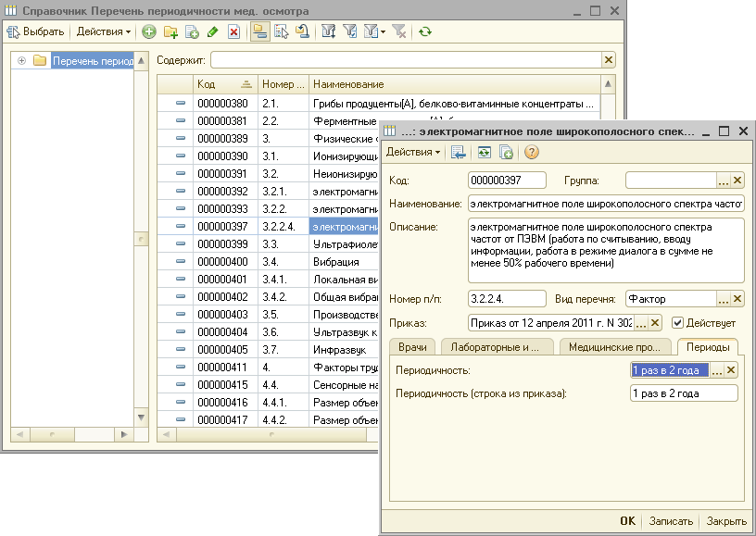Click the green pencil Edit item icon

coord(213,31)
